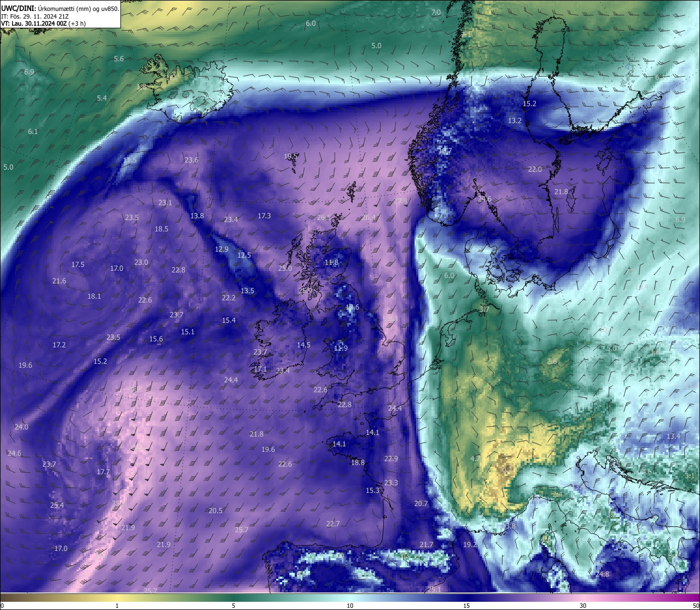Click the map value "19.5" by the Faroes
This screenshot has width=700, height=610.
pyautogui.click(x=291, y=156)
